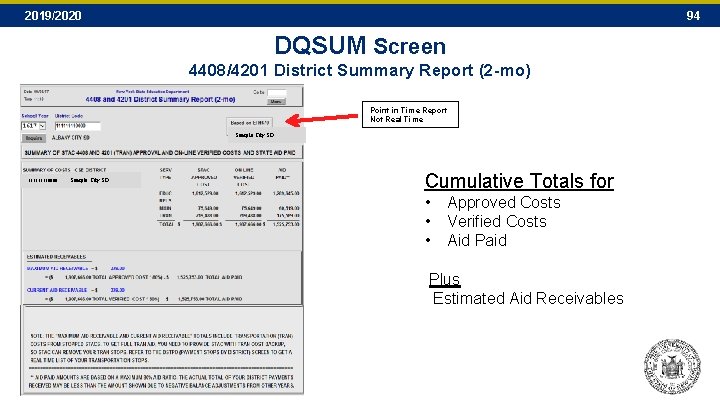
Task: Click the ALBANY CITY SD district name
Action: (x=70, y=138)
